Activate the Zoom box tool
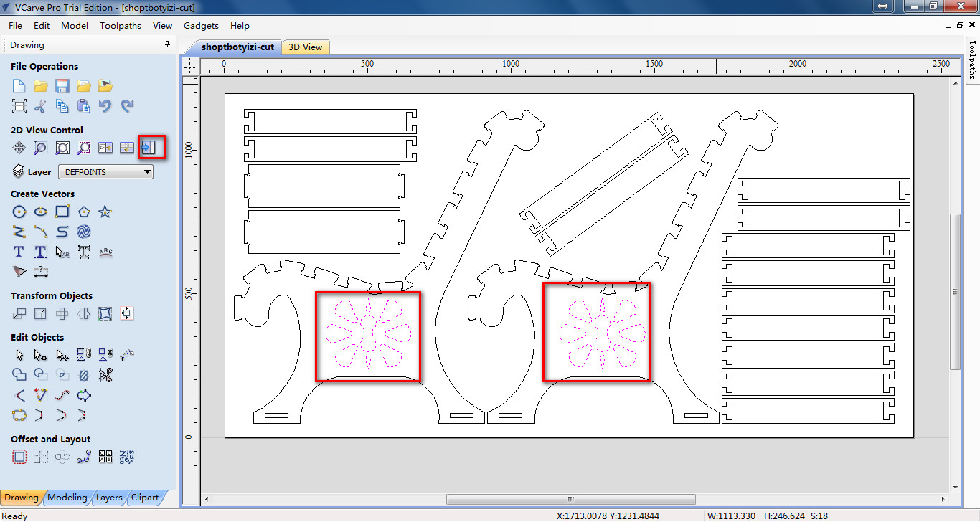Image resolution: width=980 pixels, height=522 pixels. (x=41, y=148)
